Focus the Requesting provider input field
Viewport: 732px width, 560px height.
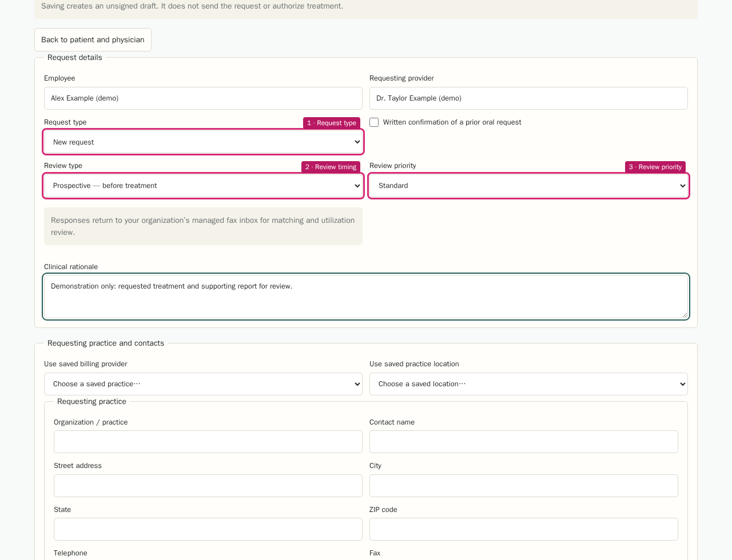coord(528,98)
